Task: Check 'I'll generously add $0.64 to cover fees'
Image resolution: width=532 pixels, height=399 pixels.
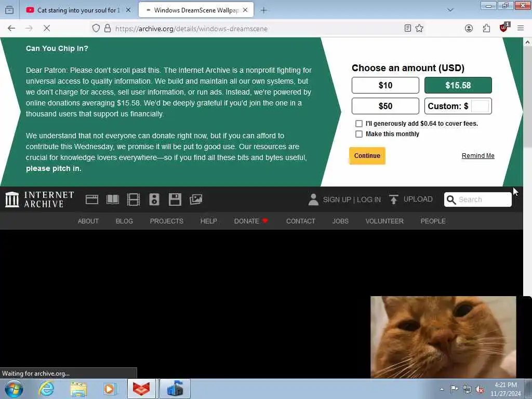Action: 358,124
